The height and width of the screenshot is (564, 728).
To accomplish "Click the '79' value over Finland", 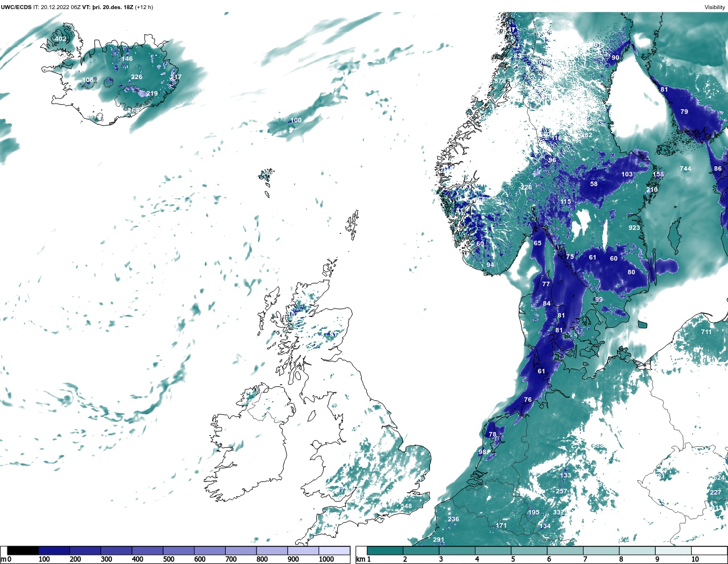I will 684,112.
